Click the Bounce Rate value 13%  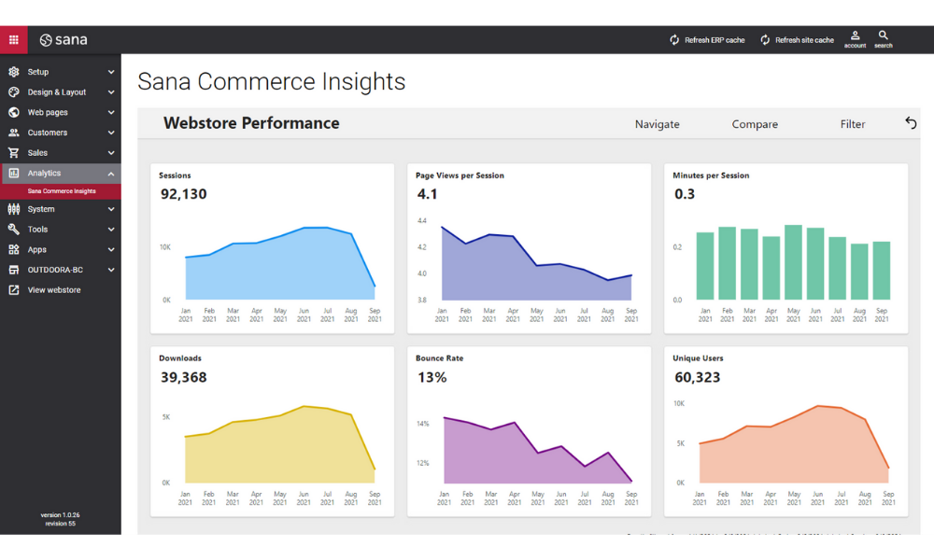tap(432, 377)
